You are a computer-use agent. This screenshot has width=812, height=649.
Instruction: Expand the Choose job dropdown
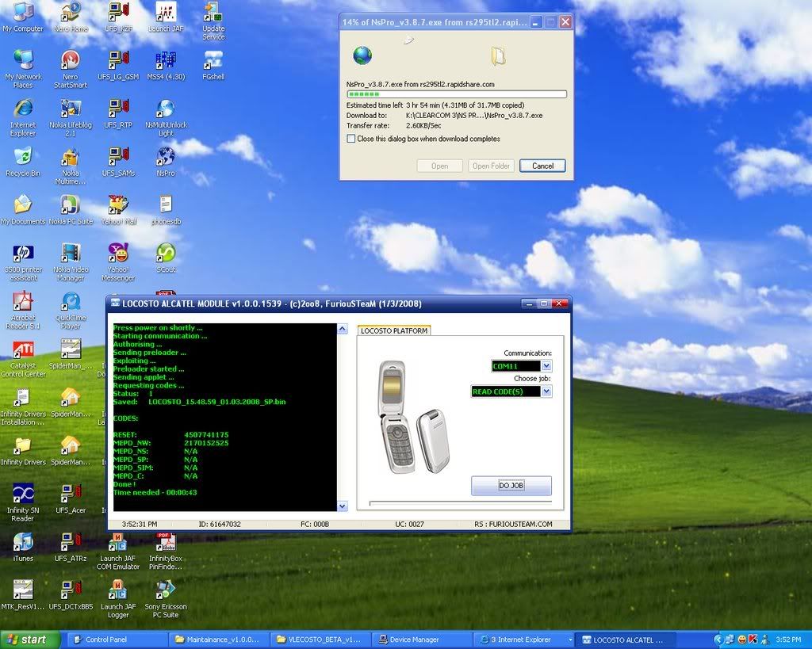[546, 391]
